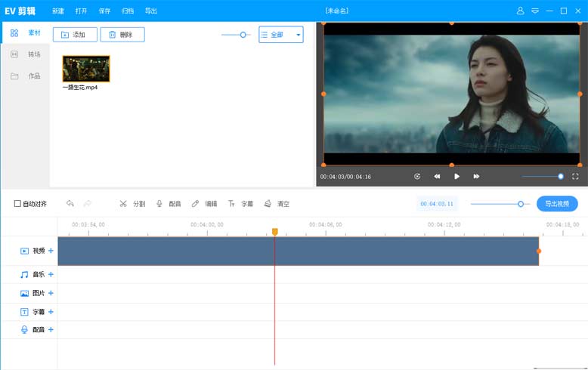
Task: Add a track with the 音乐 plus button
Action: coord(51,275)
